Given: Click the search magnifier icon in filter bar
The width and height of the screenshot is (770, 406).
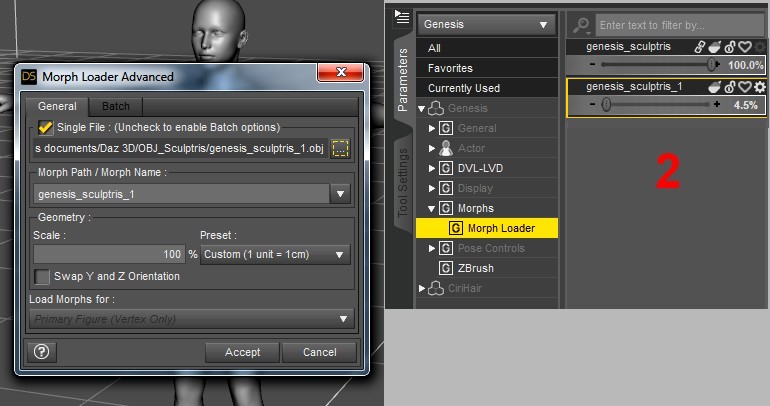Looking at the screenshot, I should click(581, 26).
